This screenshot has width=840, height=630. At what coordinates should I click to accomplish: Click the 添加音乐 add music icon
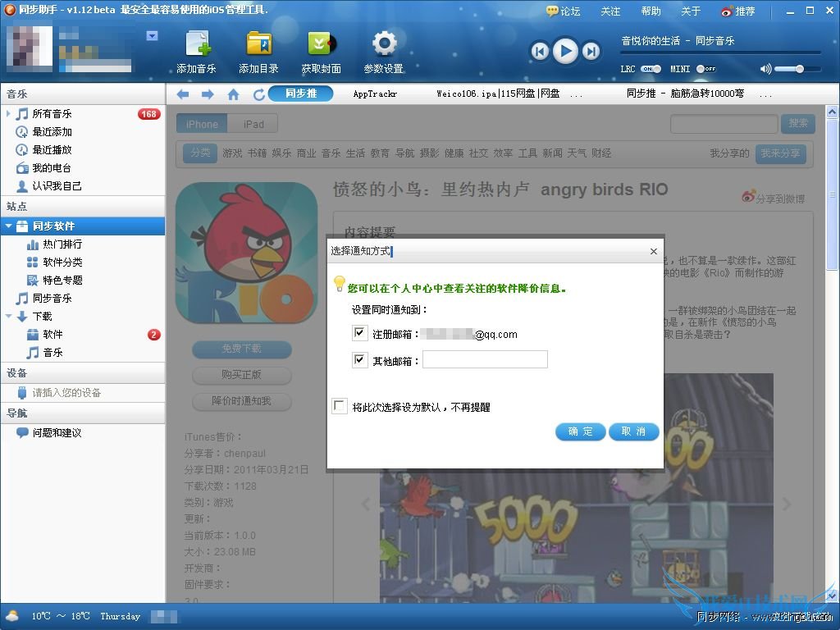tap(197, 44)
